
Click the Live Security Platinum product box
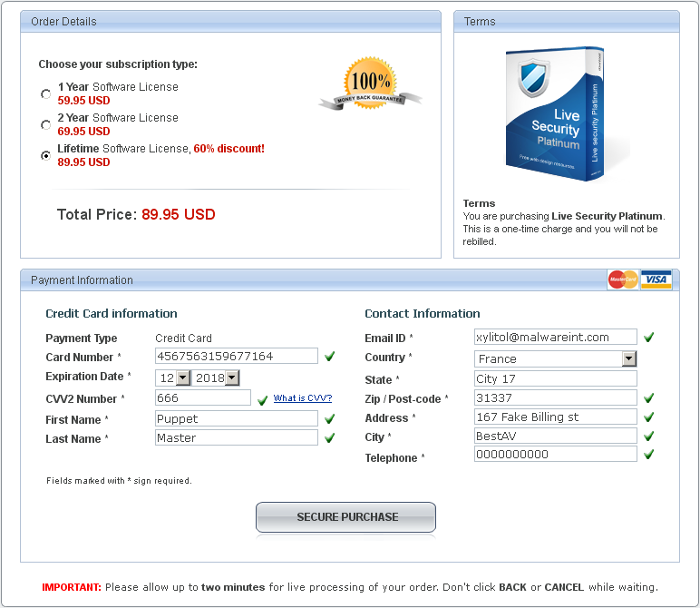click(555, 114)
